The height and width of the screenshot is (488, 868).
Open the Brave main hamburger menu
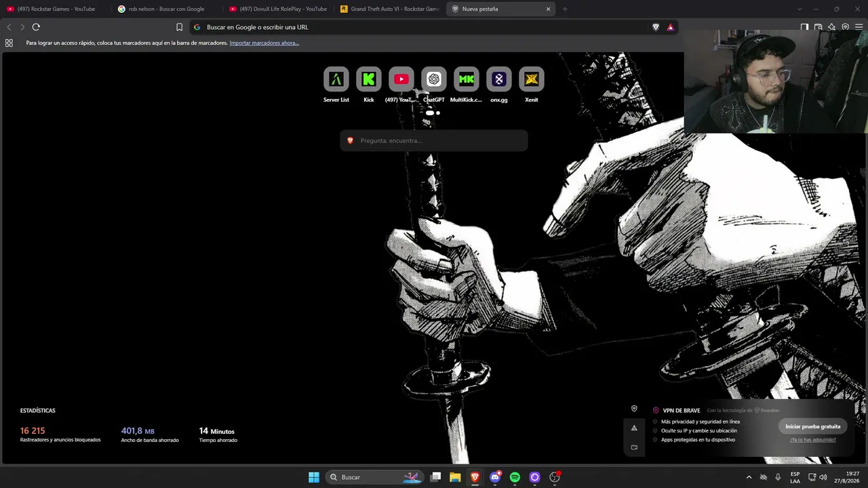coord(859,27)
